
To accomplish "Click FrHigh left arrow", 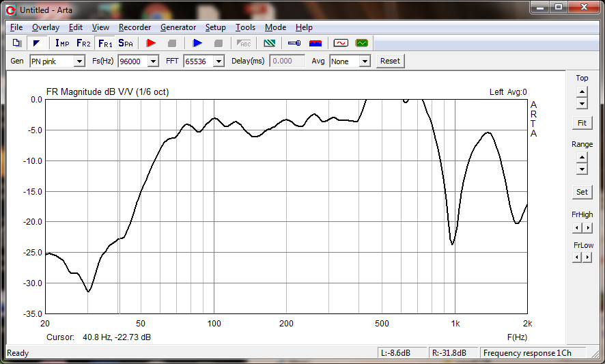I will coord(577,227).
